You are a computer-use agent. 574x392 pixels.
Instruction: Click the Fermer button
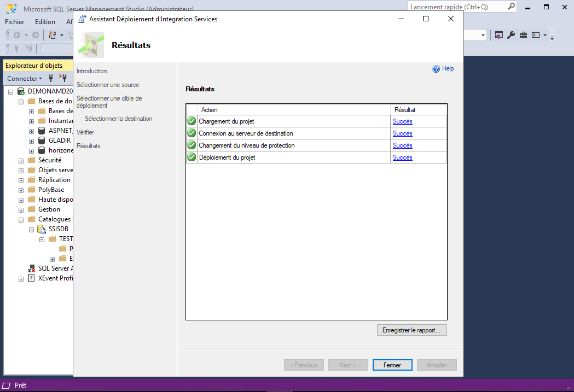tap(392, 365)
